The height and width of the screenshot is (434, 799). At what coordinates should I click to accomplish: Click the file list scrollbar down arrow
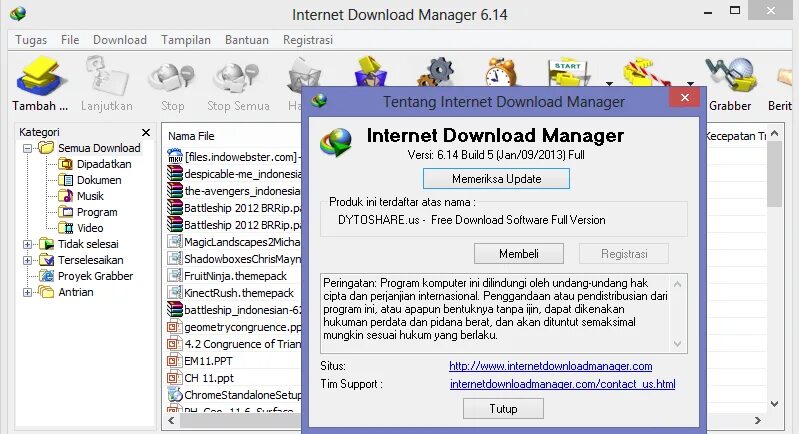pyautogui.click(x=775, y=404)
